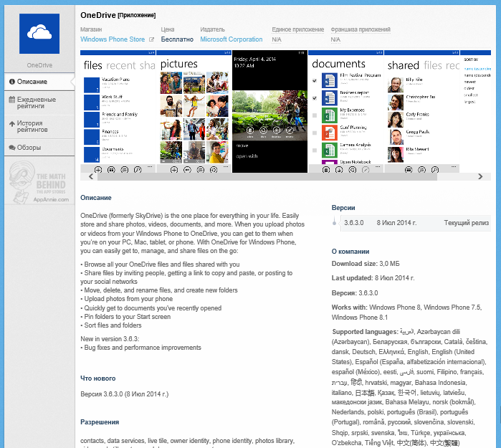Click the Версии section heading

[x=343, y=208]
